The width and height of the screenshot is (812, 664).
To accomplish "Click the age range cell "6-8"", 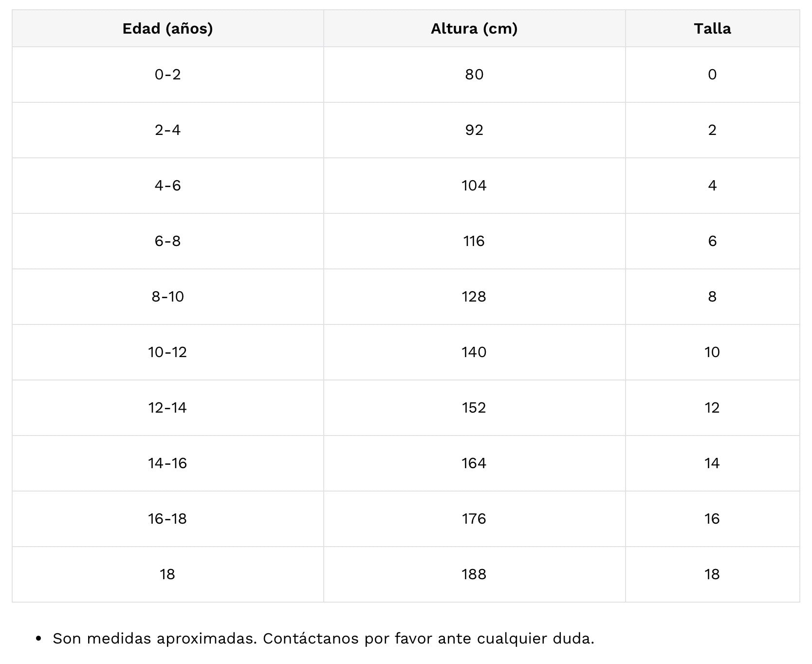I will click(x=167, y=241).
